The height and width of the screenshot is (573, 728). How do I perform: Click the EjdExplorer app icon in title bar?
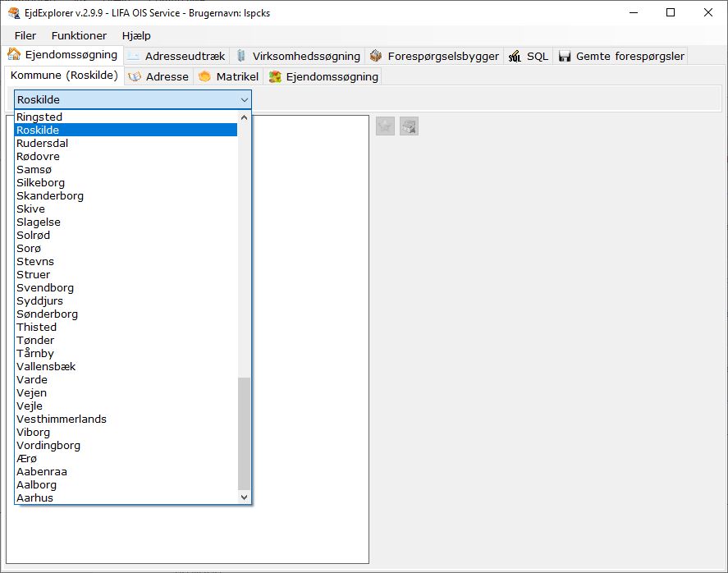click(13, 13)
